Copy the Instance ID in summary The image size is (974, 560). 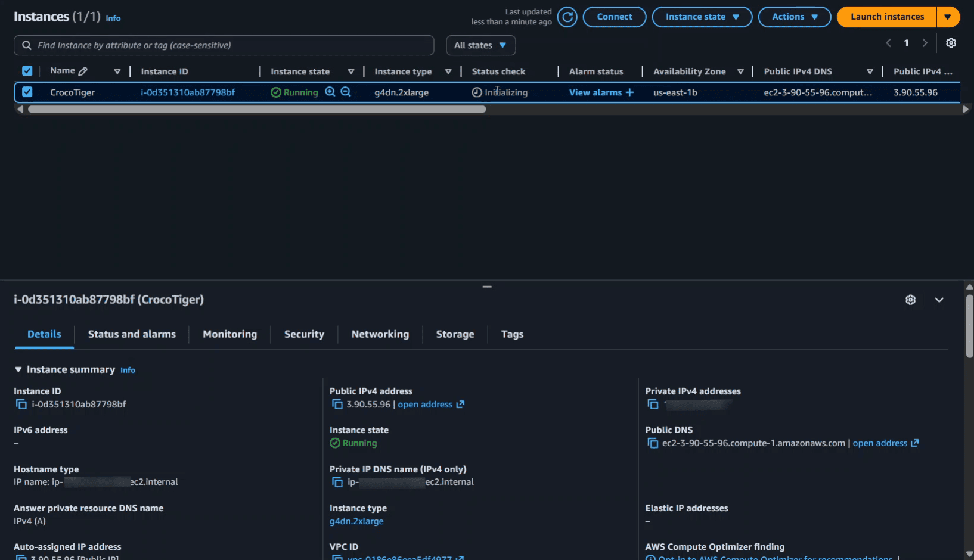pos(21,405)
